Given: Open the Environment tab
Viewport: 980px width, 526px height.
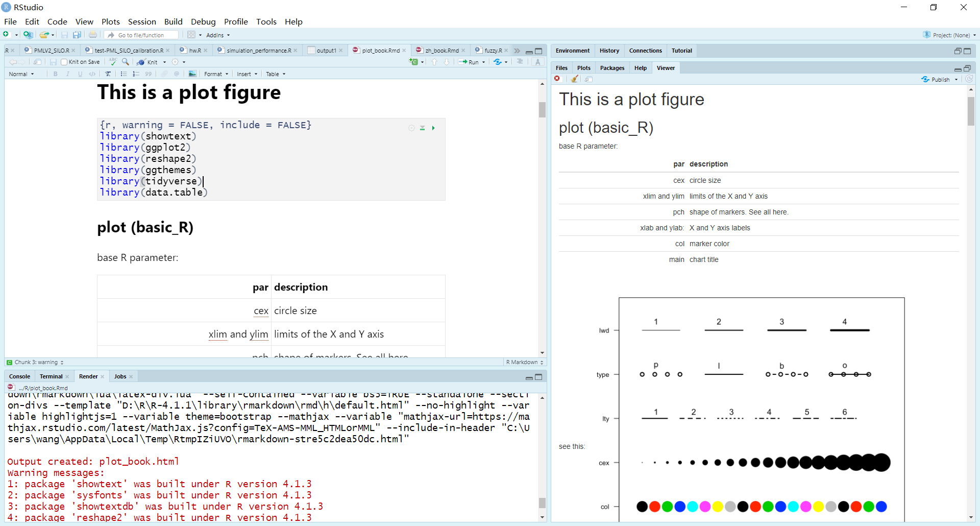Looking at the screenshot, I should 573,51.
